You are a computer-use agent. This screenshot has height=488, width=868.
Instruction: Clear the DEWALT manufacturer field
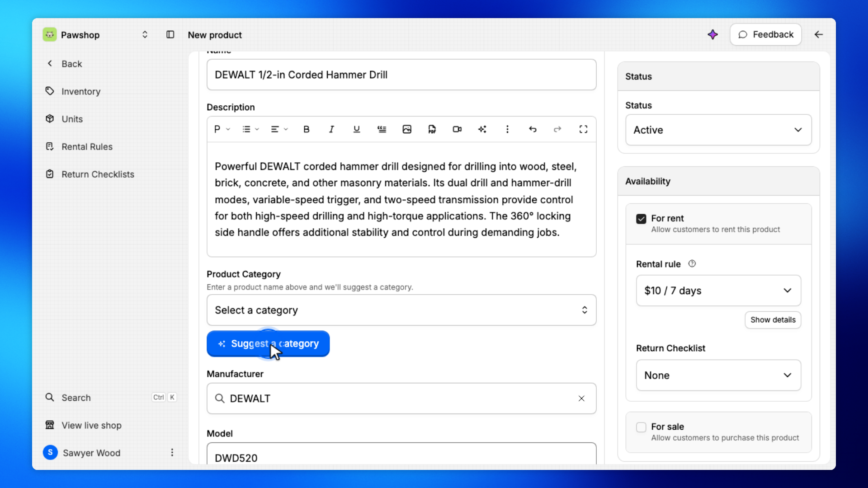[x=581, y=399]
